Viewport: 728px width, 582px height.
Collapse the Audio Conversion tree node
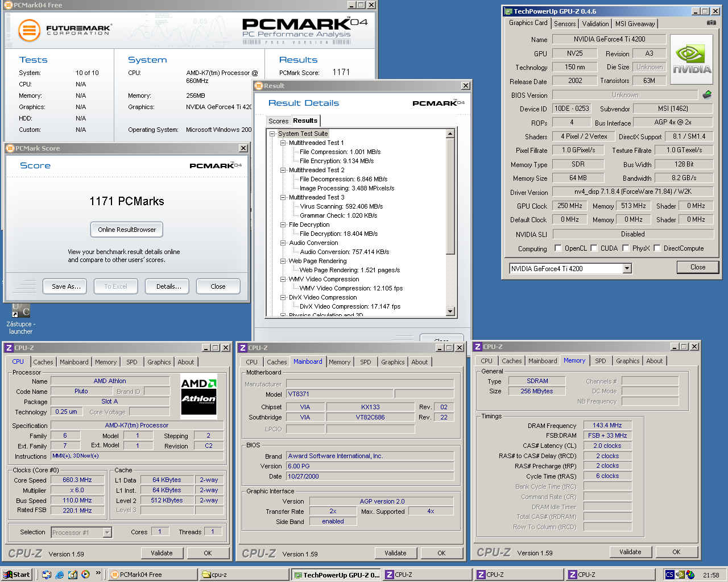(283, 243)
